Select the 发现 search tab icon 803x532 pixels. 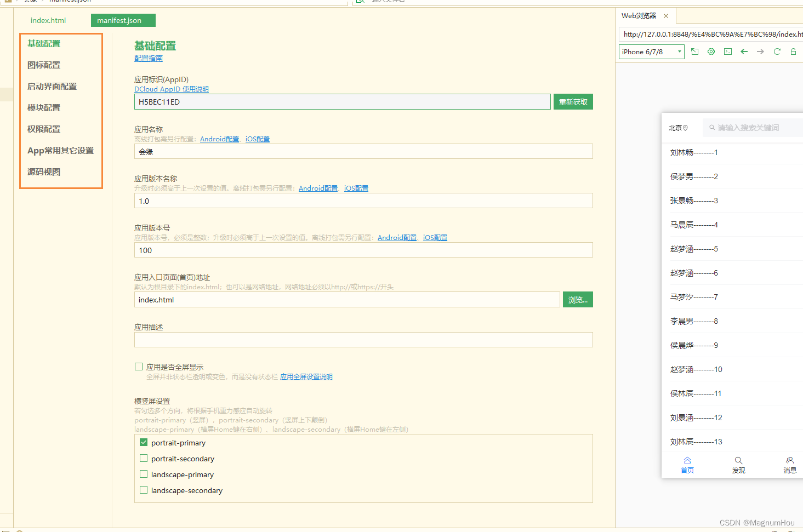click(x=738, y=464)
